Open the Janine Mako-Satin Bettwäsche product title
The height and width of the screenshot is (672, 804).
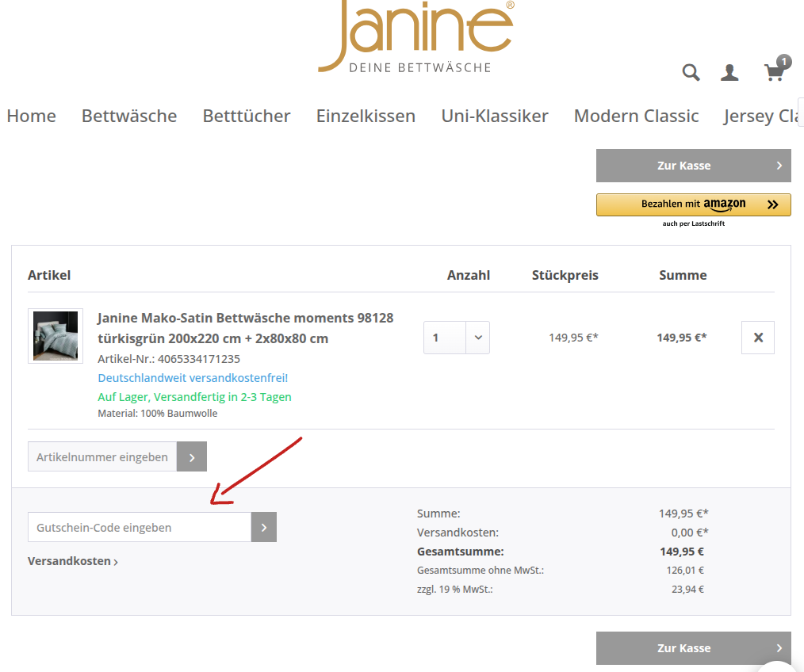[x=246, y=328]
